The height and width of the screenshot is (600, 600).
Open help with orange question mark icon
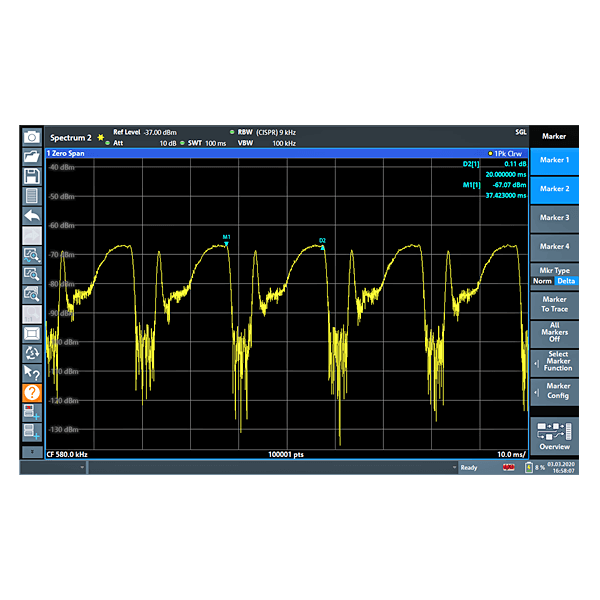point(31,393)
